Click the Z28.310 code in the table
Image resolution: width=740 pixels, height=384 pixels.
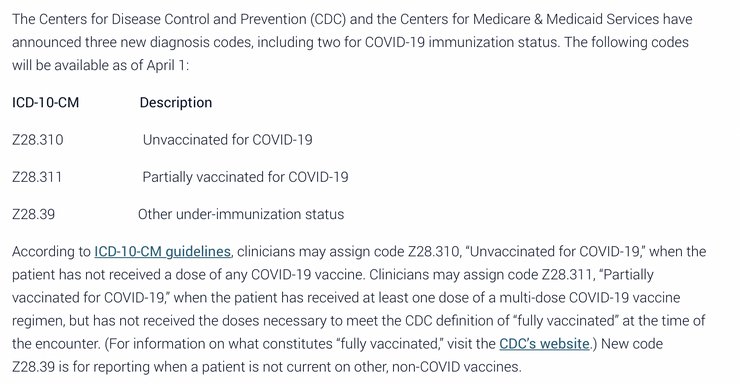point(38,140)
